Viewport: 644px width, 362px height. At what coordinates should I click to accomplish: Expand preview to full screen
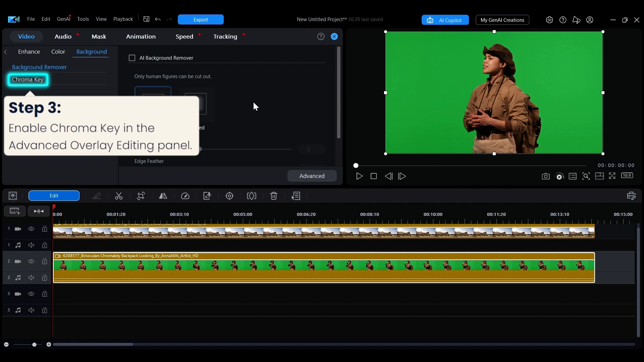[x=612, y=176]
